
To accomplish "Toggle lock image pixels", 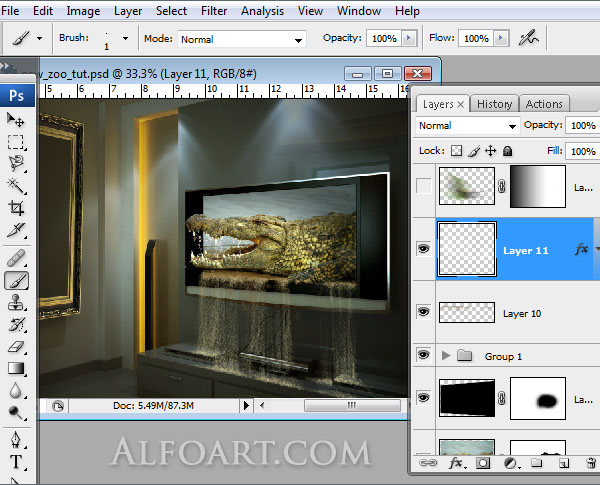I will pyautogui.click(x=474, y=151).
